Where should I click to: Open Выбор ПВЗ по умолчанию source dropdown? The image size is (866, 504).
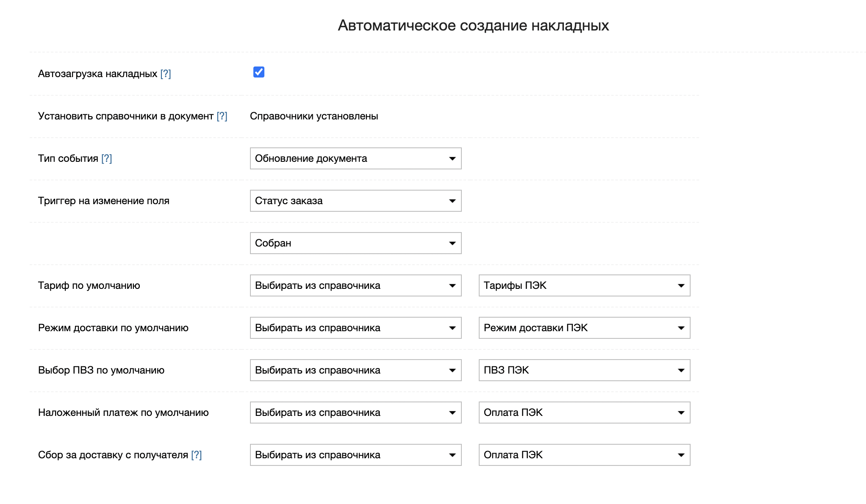[355, 370]
